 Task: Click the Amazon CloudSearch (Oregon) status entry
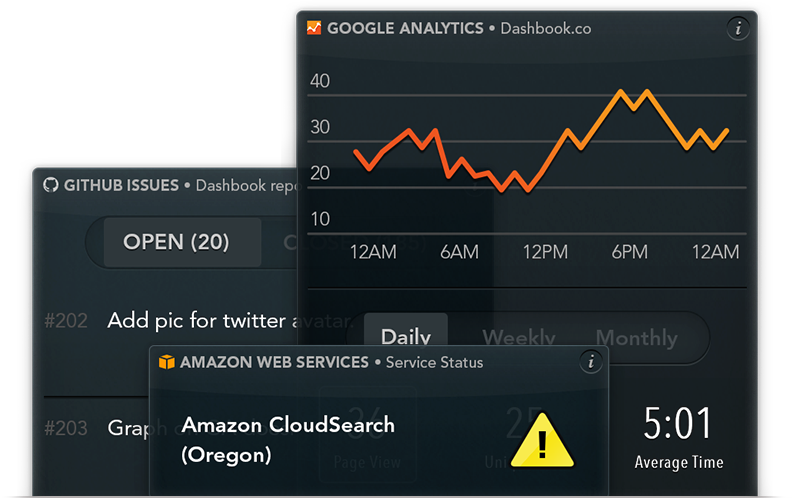[288, 440]
